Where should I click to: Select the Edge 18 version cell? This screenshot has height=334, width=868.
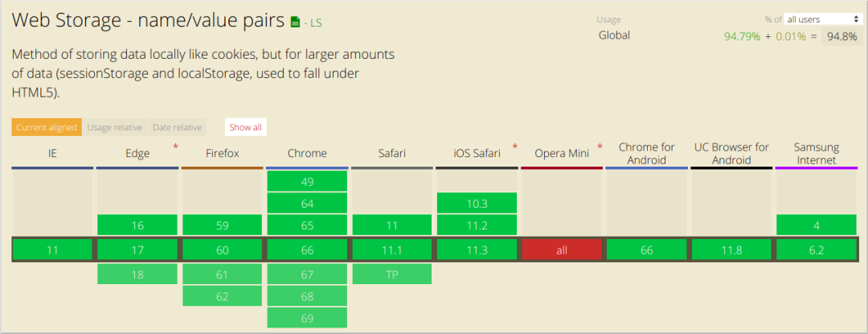pyautogui.click(x=137, y=274)
